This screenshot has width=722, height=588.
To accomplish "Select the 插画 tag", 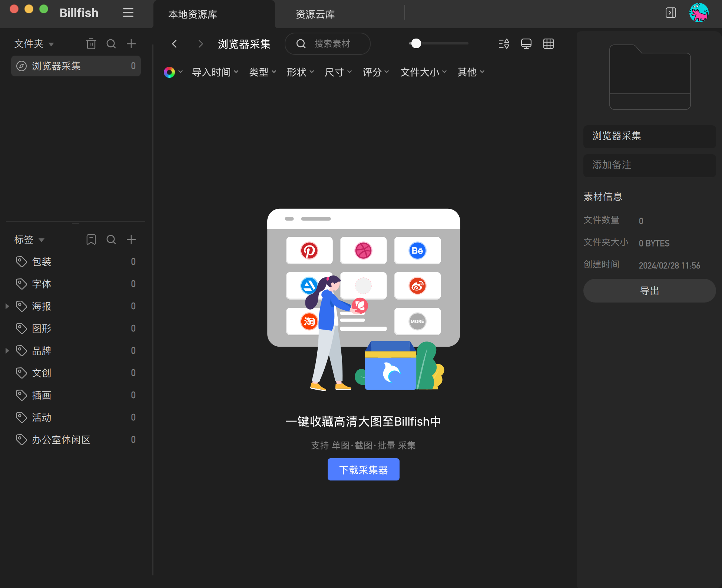I will [76, 395].
